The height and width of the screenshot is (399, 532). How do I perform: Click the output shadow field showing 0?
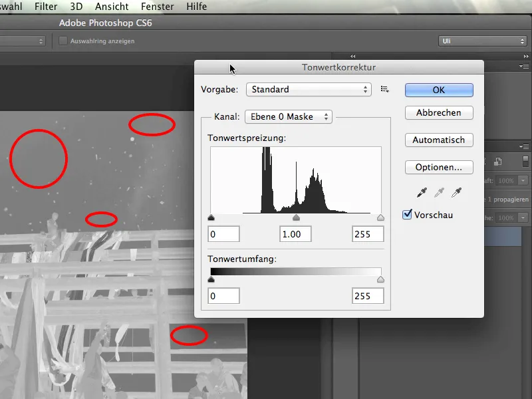pos(223,296)
